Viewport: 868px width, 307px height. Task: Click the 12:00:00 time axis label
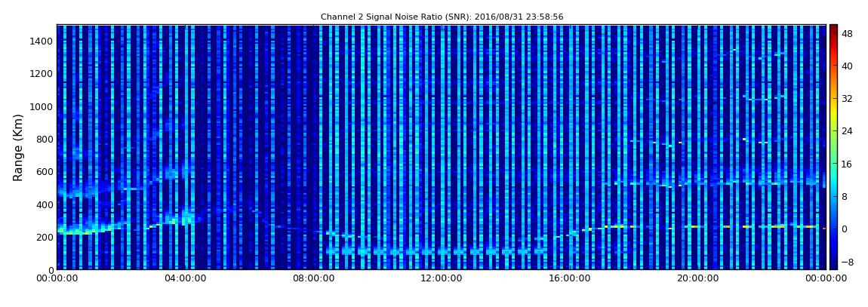click(442, 279)
